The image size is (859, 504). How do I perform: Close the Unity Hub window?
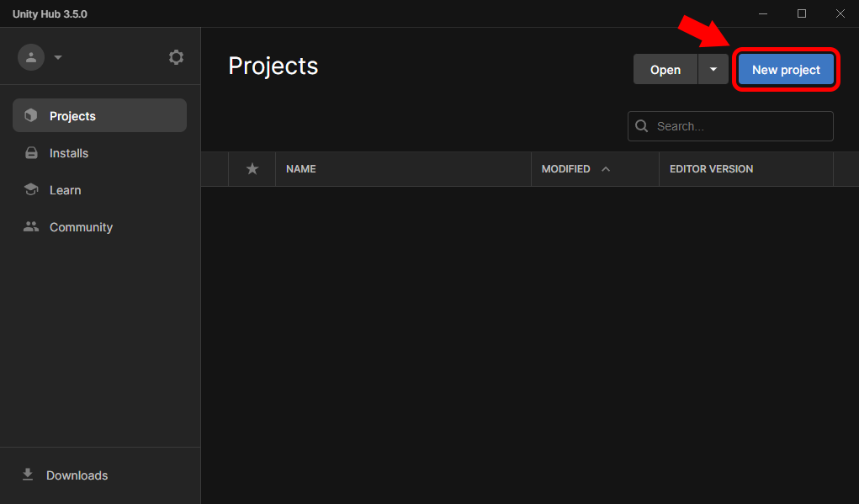[840, 13]
